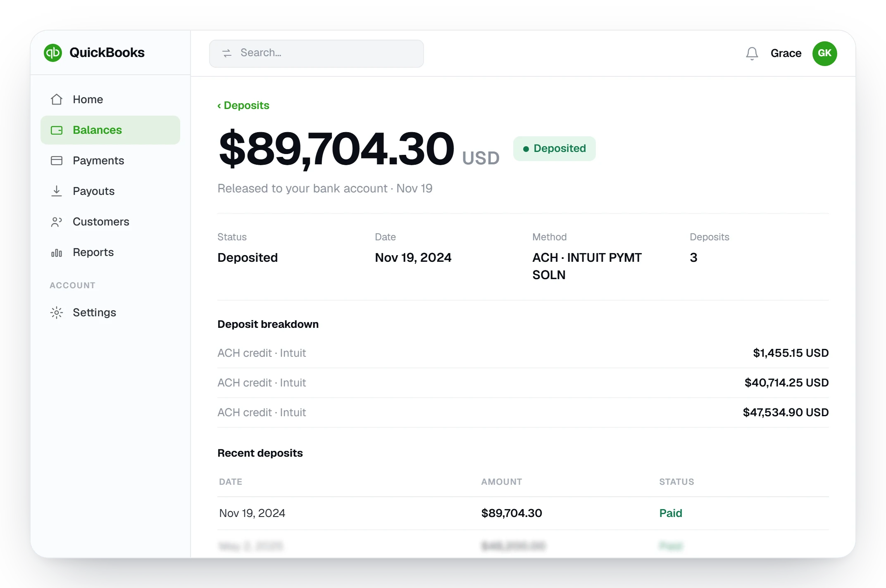Click the ACH · INTUIT PYMT SOLN method value
This screenshot has height=588, width=886.
tap(587, 266)
